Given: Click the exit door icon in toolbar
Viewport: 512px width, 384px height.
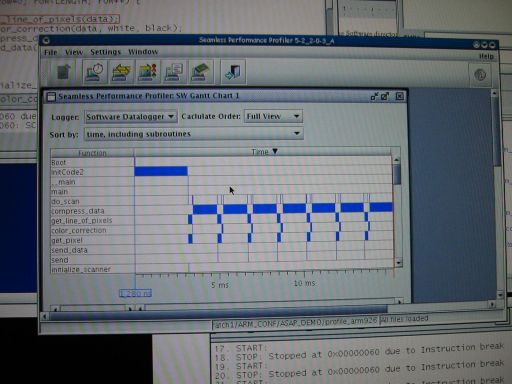Looking at the screenshot, I should coord(233,72).
